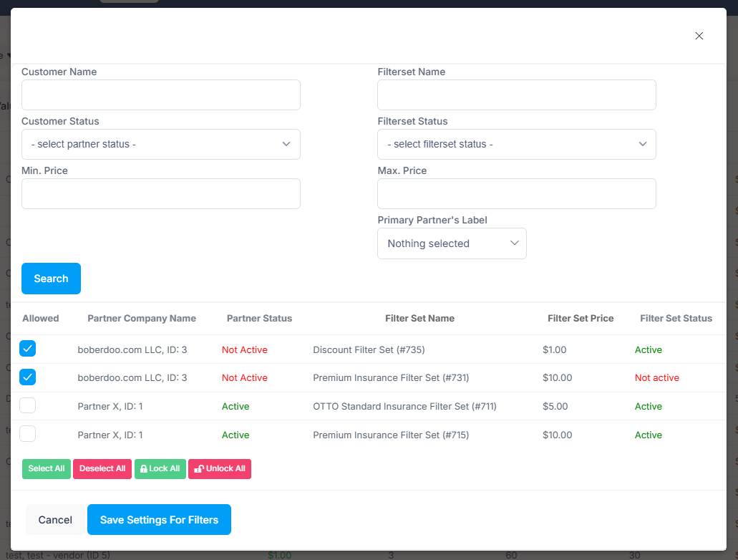This screenshot has width=738, height=560.
Task: Close the dialog with the X icon
Action: pyautogui.click(x=699, y=36)
